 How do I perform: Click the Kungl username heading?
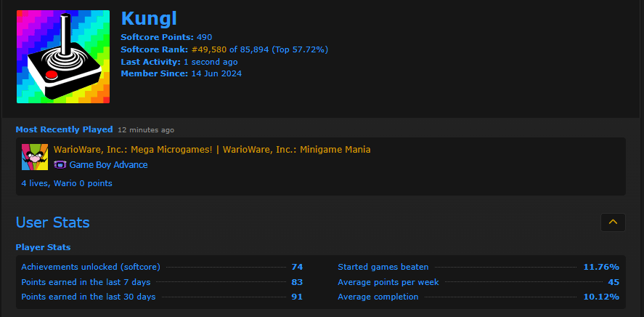pos(149,18)
